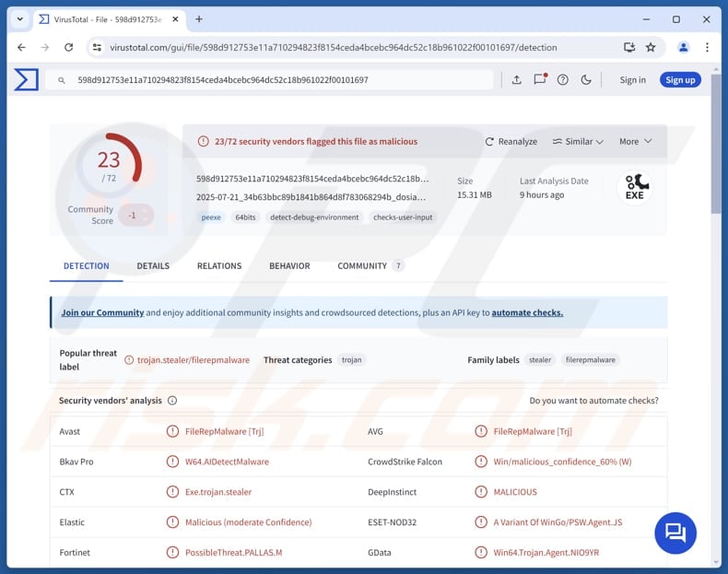This screenshot has height=574, width=728.
Task: Click the upload file icon
Action: pyautogui.click(x=517, y=80)
